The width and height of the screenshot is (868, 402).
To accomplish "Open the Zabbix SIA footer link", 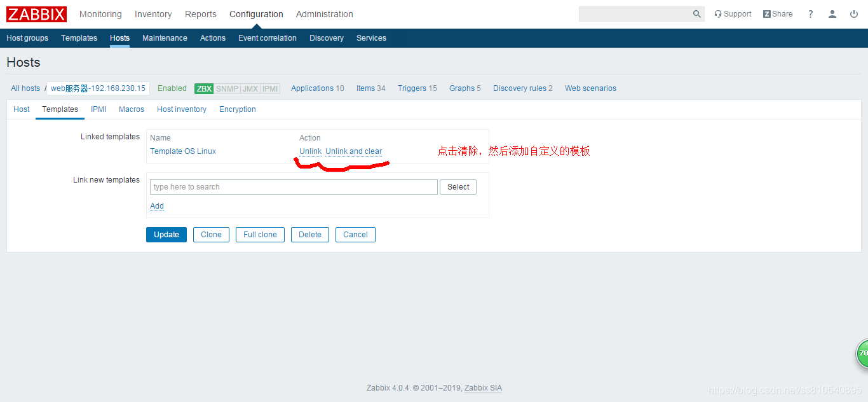I will coord(483,388).
